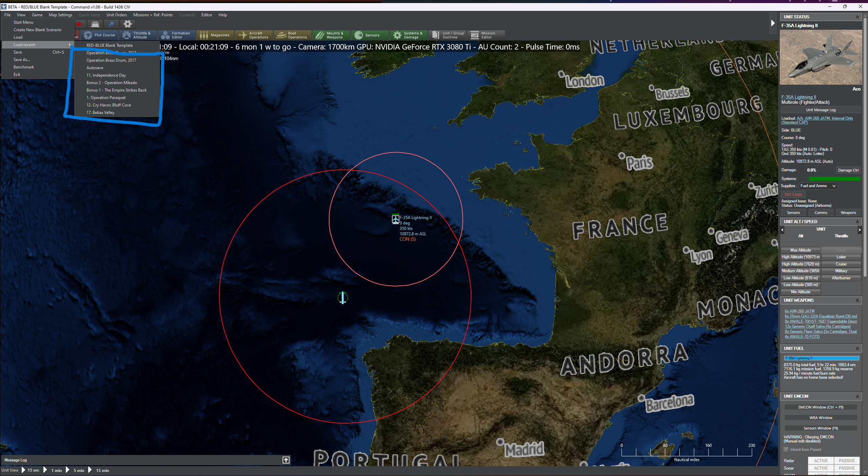Open Plot Course tool
This screenshot has width=868, height=476.
tap(100, 35)
